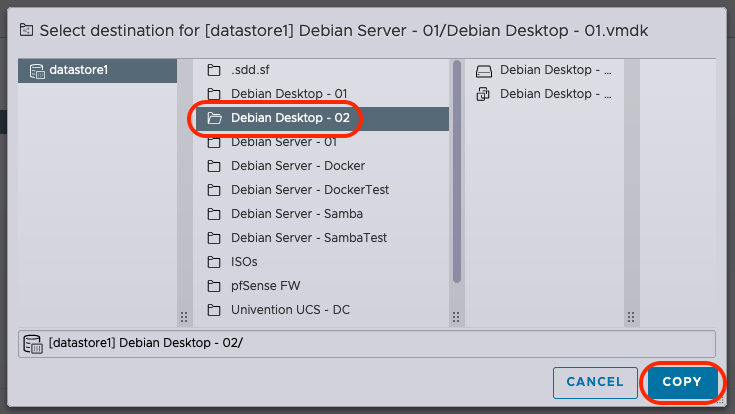Click the datastore icon in the path field
Viewport: 735px width, 414px height.
click(x=33, y=344)
